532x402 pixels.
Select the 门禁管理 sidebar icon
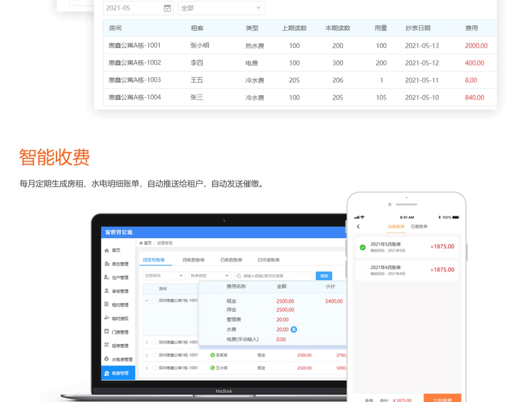(x=107, y=332)
